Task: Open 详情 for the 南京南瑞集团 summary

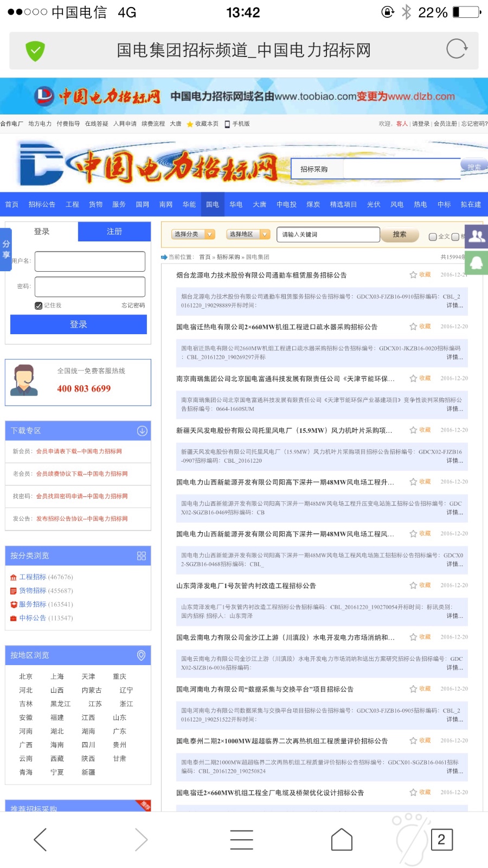Action: point(454,409)
